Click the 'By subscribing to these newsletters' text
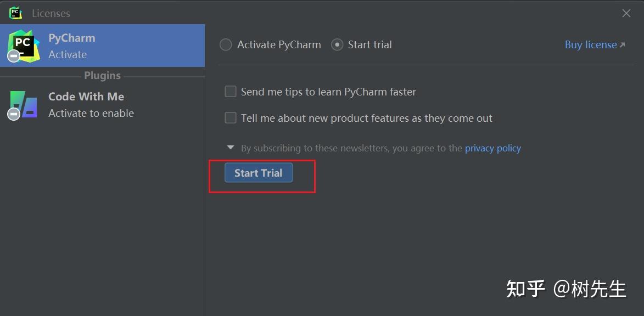644x316 pixels. [x=351, y=148]
